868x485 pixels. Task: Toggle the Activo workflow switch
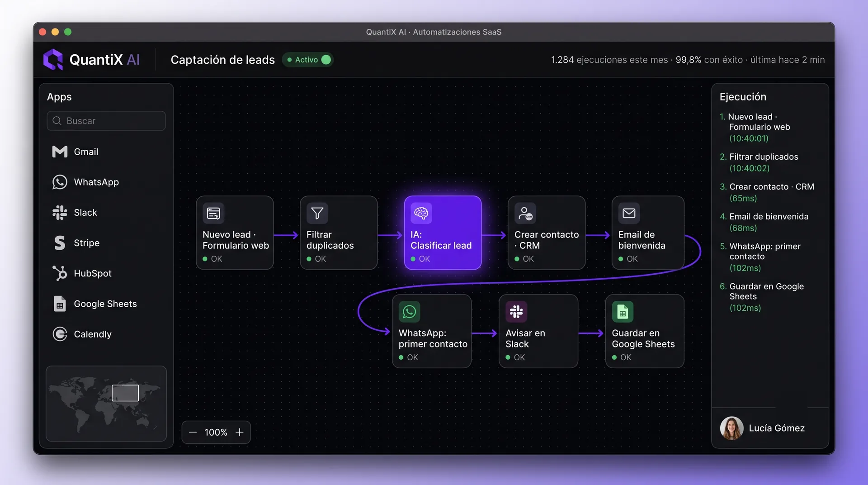tap(326, 60)
